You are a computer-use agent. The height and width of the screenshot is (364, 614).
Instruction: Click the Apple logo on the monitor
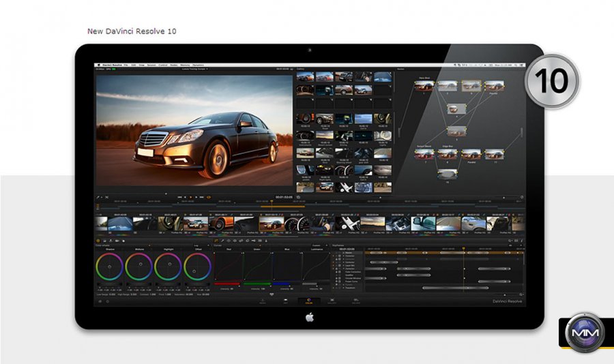(308, 316)
